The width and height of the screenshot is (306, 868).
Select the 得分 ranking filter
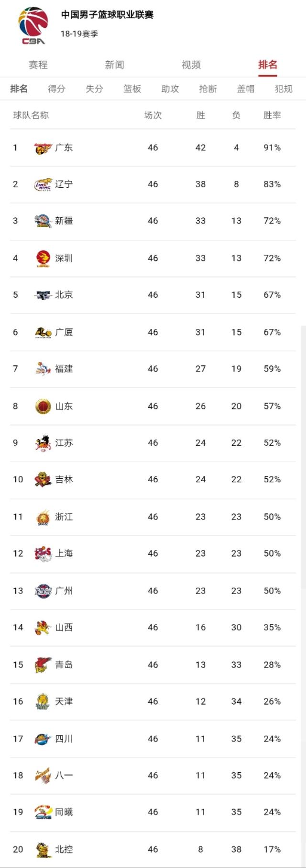56,89
